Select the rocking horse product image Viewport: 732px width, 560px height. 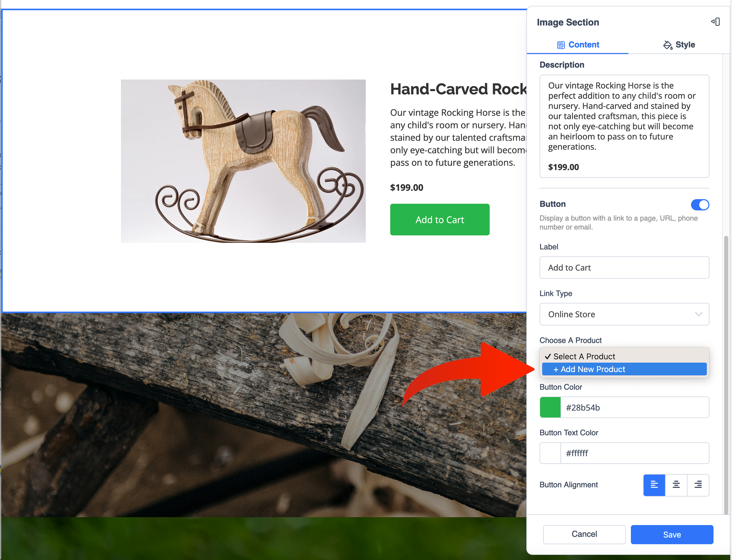[x=243, y=161]
